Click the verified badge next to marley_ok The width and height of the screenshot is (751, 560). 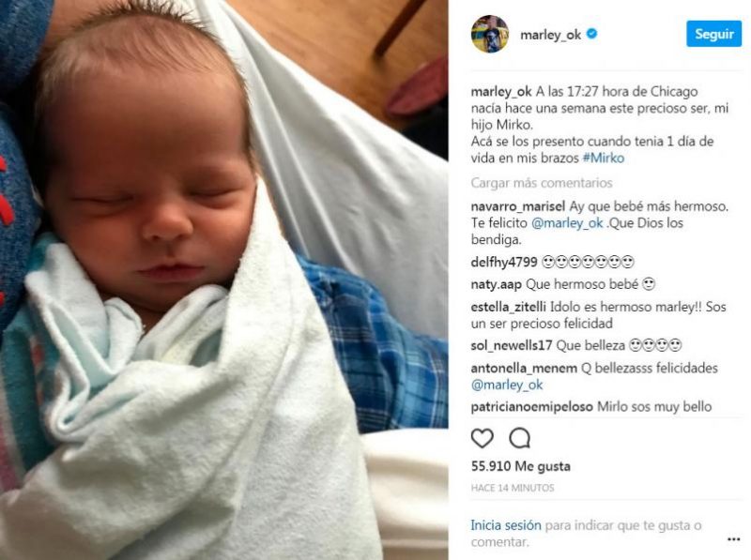[592, 34]
